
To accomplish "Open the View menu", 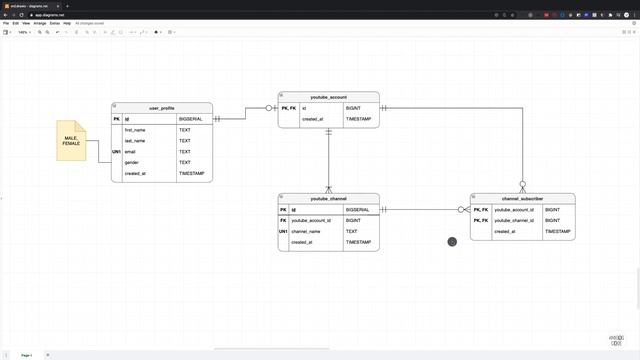I will [26, 23].
